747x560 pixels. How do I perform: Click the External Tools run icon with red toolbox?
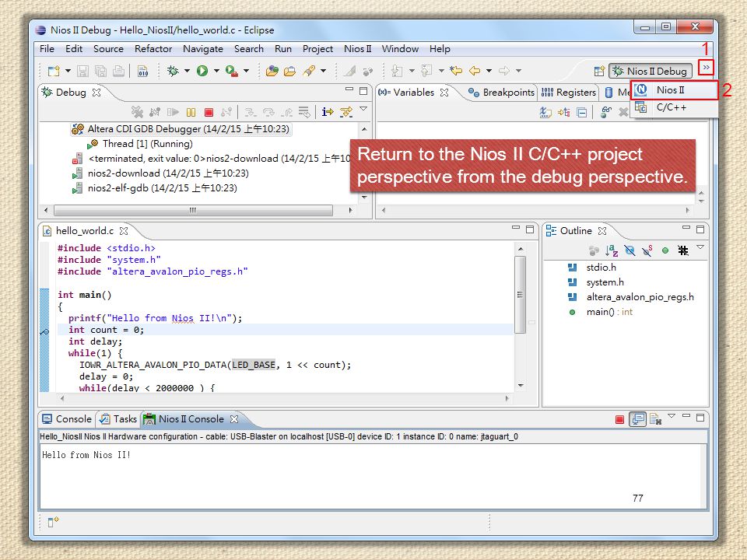pos(232,71)
